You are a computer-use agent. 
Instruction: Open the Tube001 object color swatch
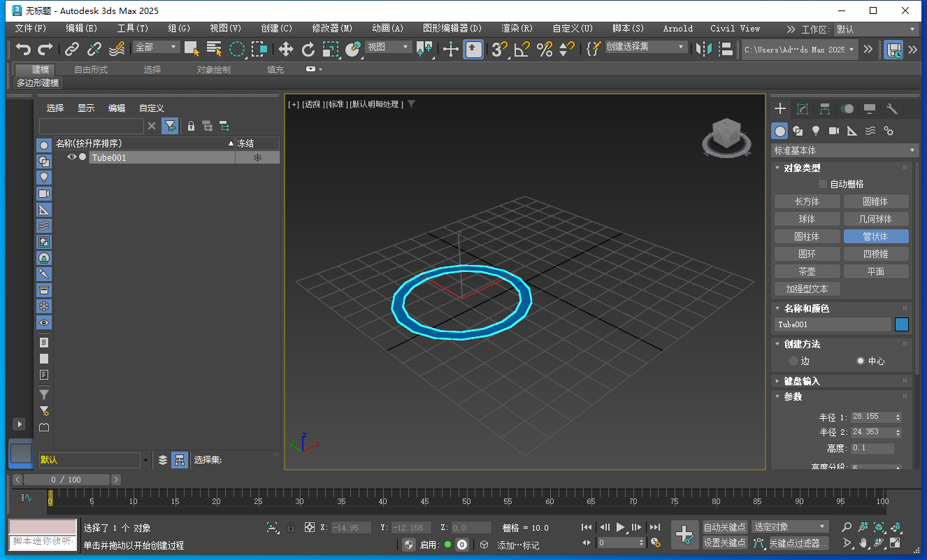902,324
